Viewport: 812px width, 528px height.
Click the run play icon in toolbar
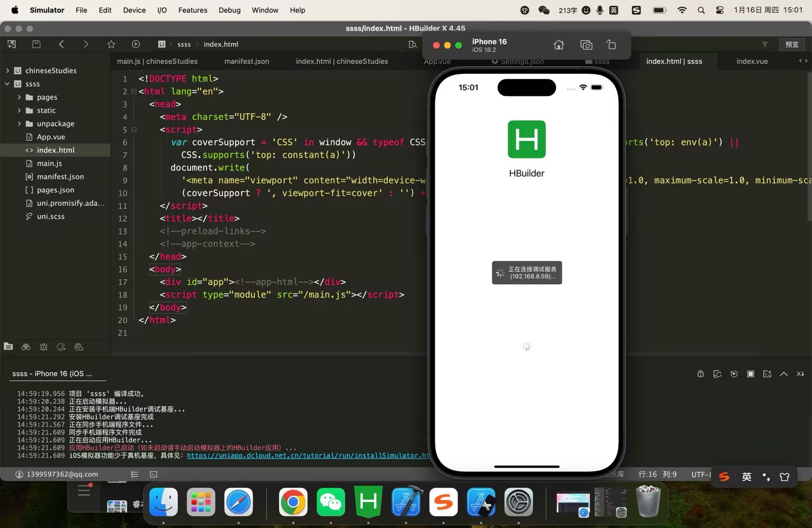tap(136, 44)
